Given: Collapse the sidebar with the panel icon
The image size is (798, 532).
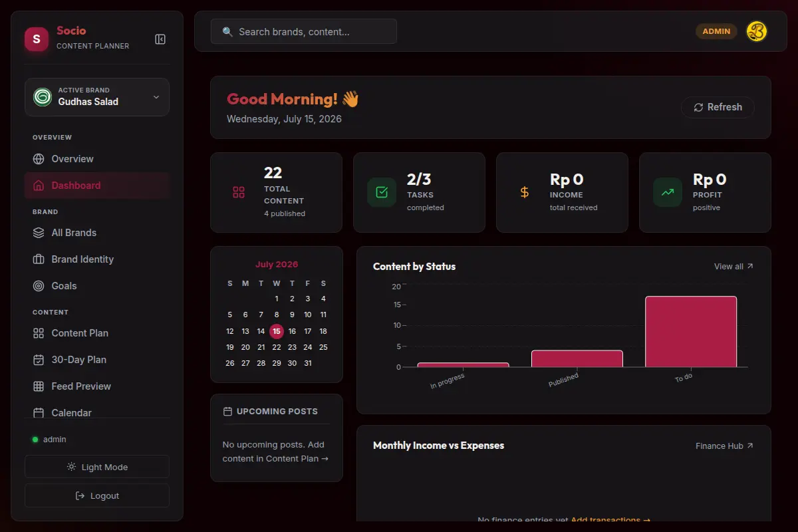Looking at the screenshot, I should pyautogui.click(x=160, y=39).
